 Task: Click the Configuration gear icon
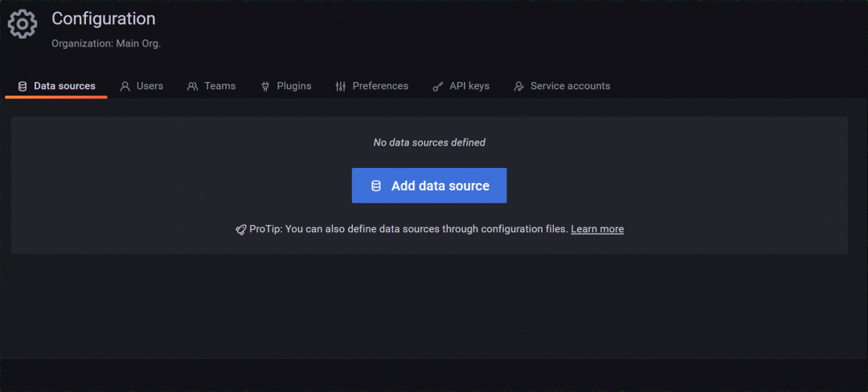(x=23, y=24)
